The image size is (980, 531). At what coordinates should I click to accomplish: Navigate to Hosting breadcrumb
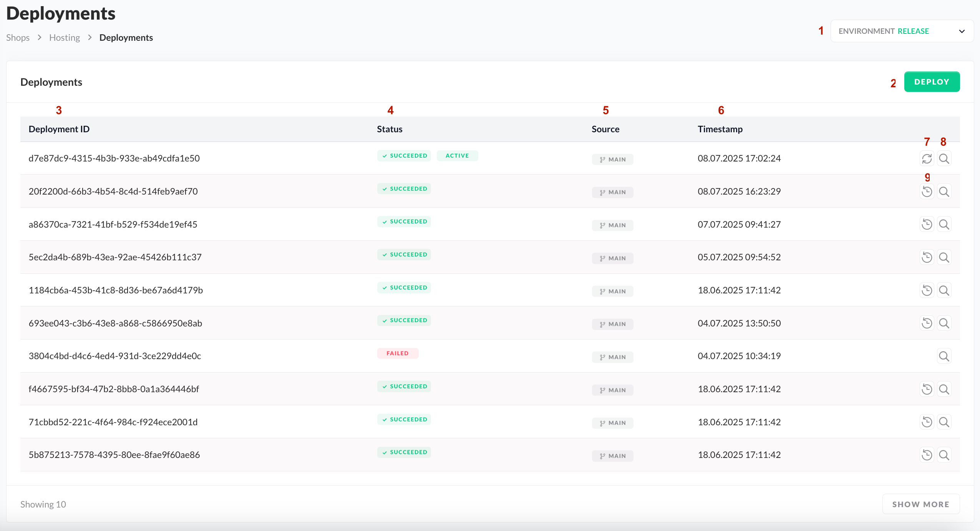(65, 38)
